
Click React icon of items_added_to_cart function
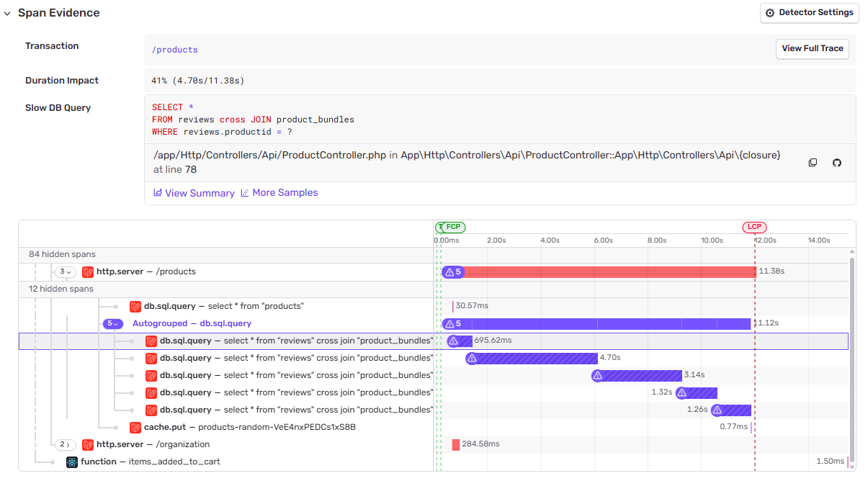(x=72, y=462)
